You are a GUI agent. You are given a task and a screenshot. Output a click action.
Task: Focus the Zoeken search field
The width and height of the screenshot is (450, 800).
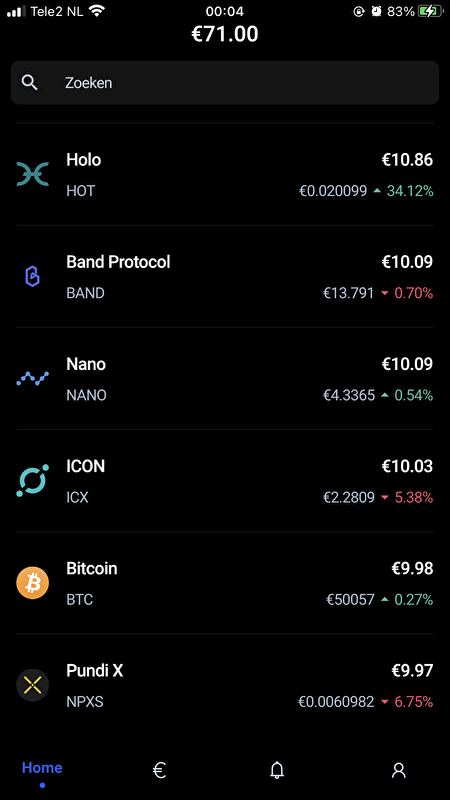tap(225, 83)
